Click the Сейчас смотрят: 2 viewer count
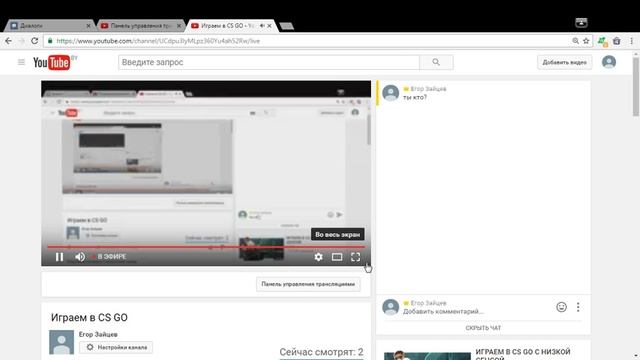Image resolution: width=640 pixels, height=360 pixels. (x=321, y=352)
